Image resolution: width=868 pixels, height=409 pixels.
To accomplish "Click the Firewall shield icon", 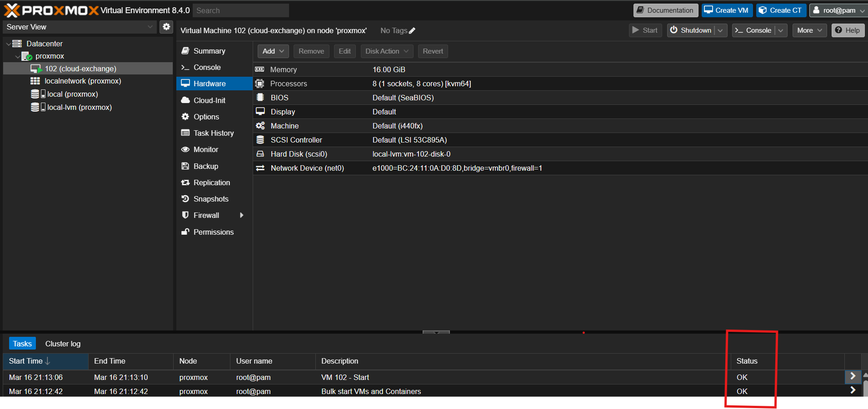I will 185,215.
